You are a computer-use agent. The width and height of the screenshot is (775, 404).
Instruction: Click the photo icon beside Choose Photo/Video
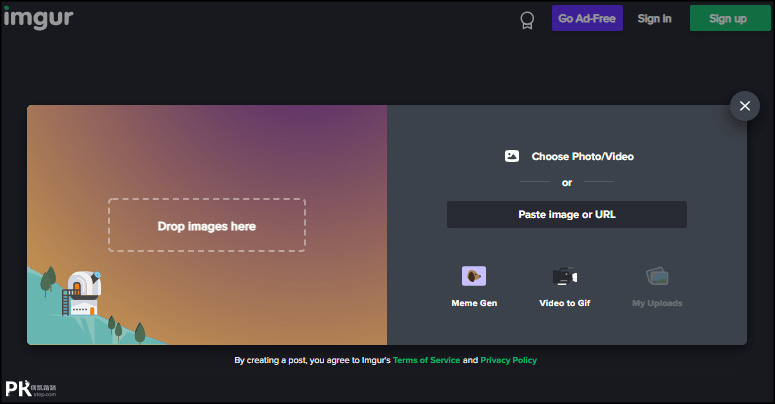(x=512, y=156)
